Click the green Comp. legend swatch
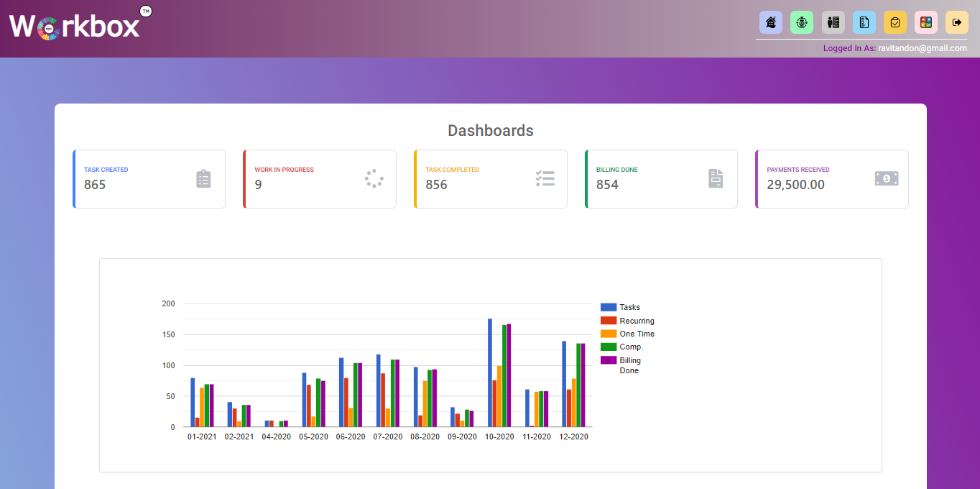980x489 pixels. click(609, 347)
